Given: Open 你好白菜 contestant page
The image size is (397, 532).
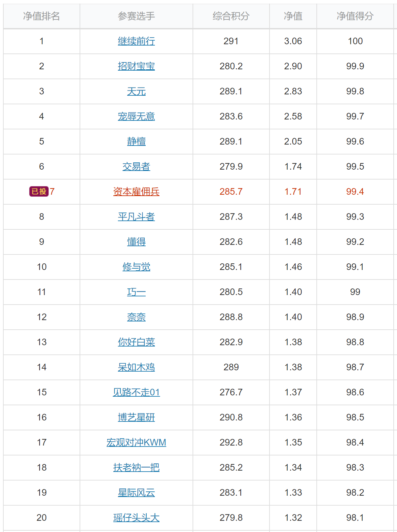Looking at the screenshot, I should click(x=136, y=342).
